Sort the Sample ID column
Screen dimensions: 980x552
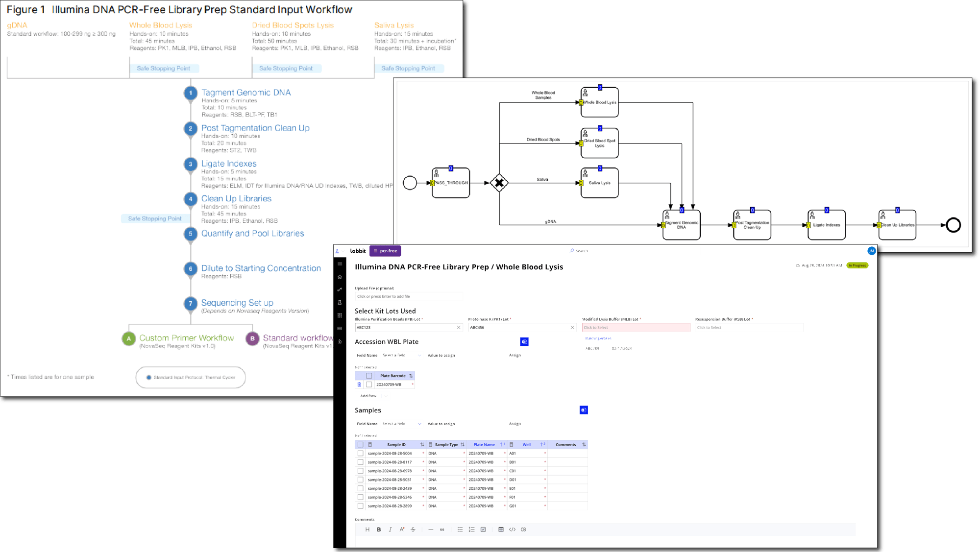pos(422,445)
